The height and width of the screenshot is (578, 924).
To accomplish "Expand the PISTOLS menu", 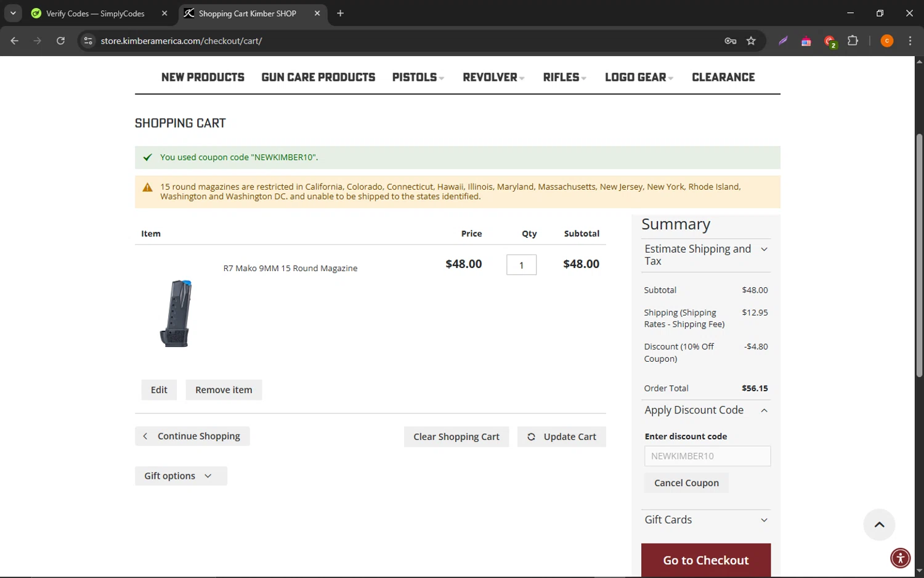I will (x=418, y=77).
